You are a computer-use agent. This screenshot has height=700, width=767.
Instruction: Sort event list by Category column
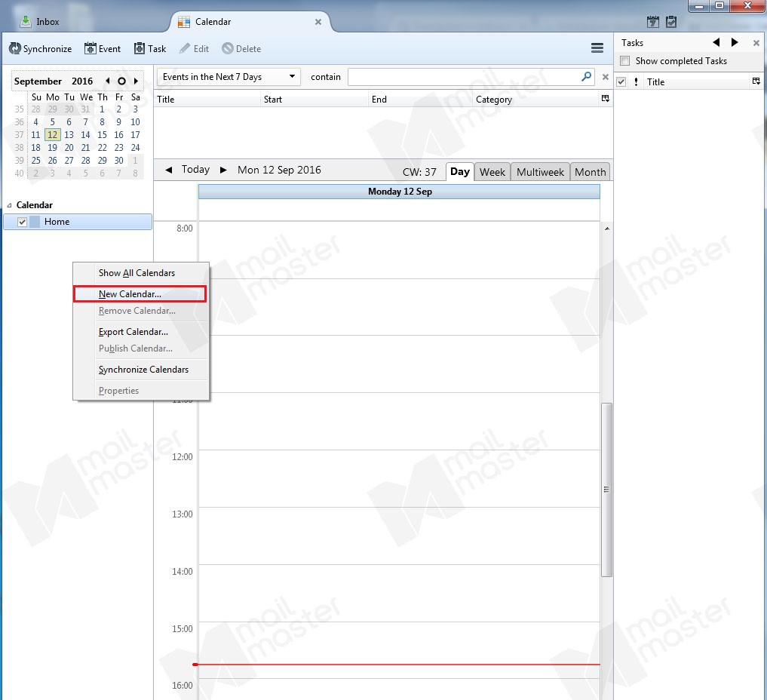[x=536, y=100]
